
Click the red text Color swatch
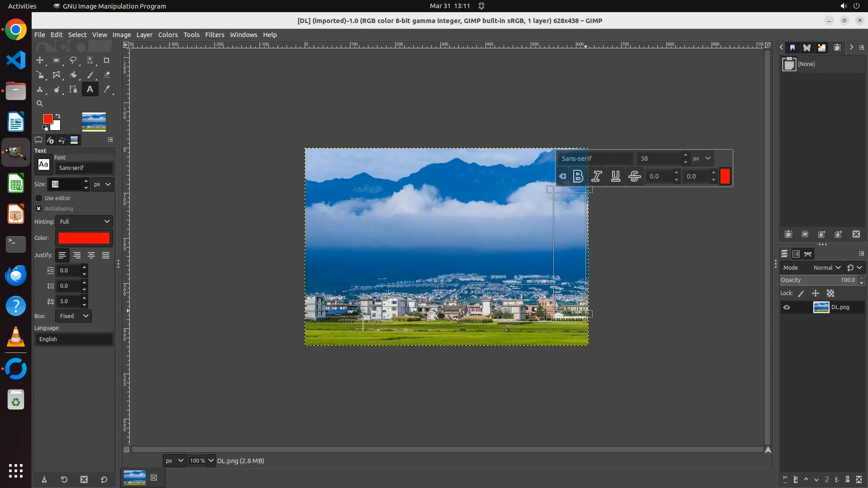coord(84,238)
